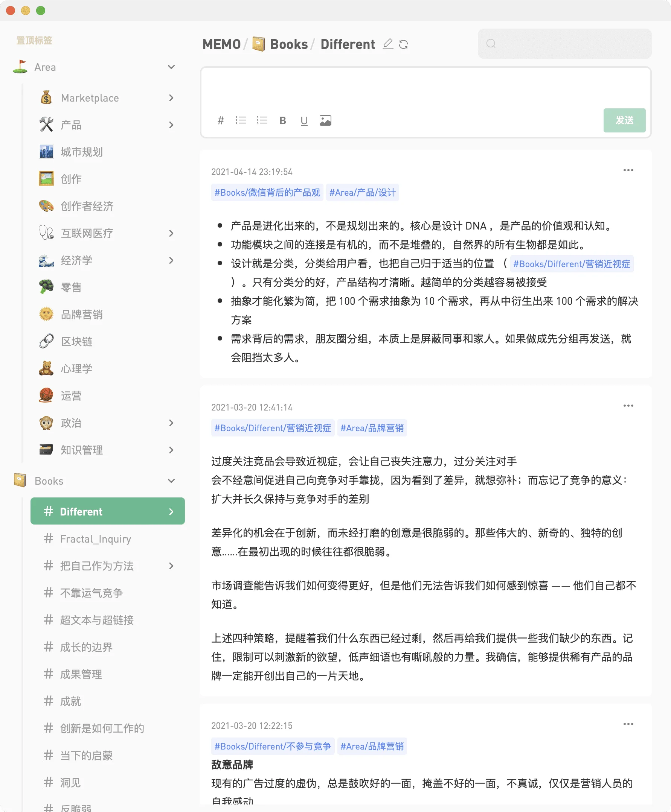Expand the Marketplace tag chevron
671x812 pixels.
point(171,98)
